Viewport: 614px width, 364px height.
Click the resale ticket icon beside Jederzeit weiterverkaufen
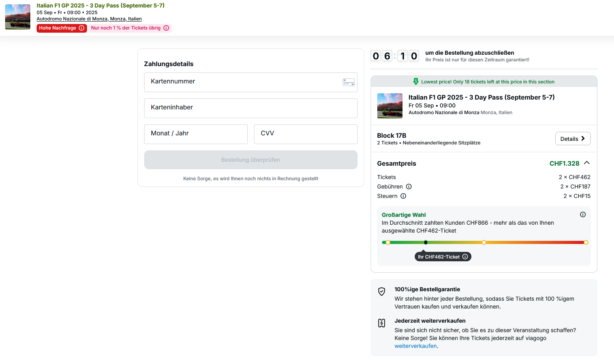click(x=382, y=323)
